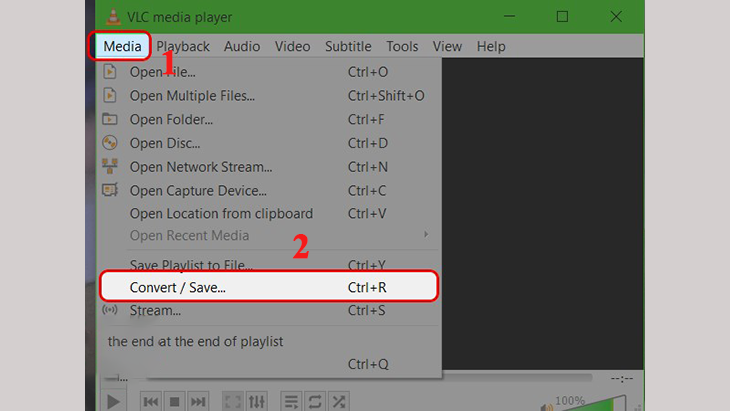Toggle the shuffle random button
The width and height of the screenshot is (730, 411).
point(339,401)
